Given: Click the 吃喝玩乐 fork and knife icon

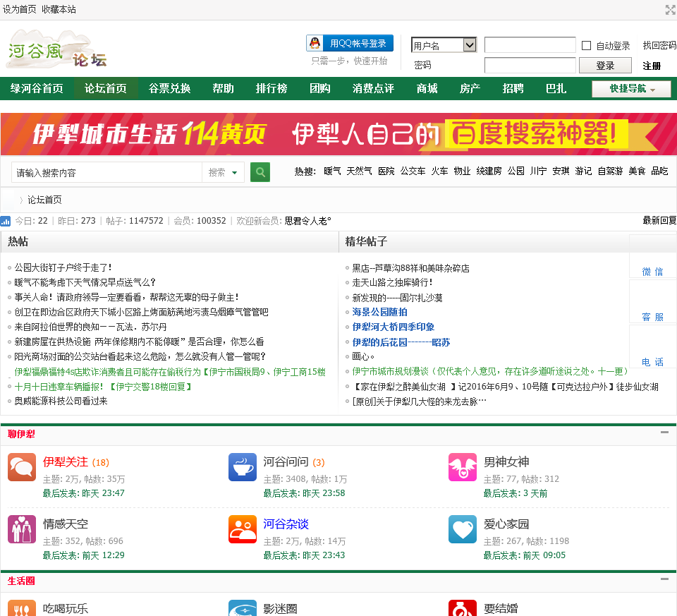Looking at the screenshot, I should [22, 608].
